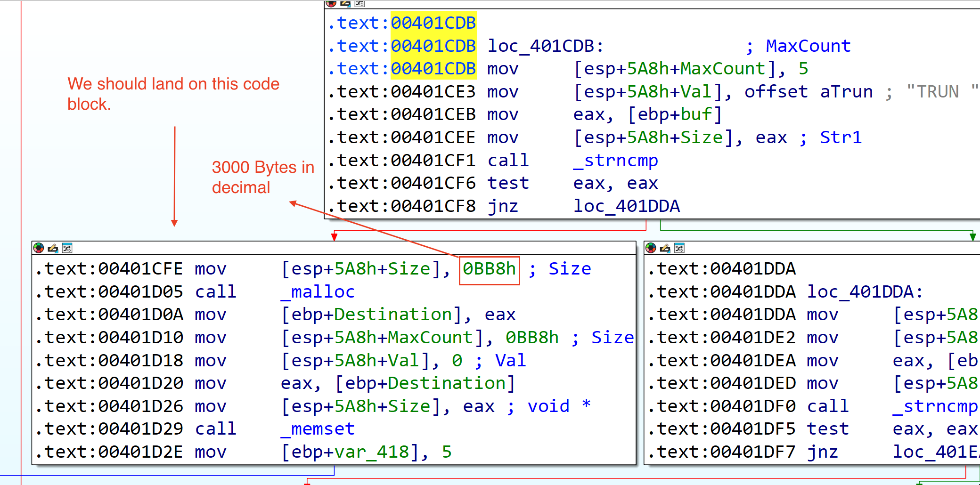Image resolution: width=980 pixels, height=485 pixels.
Task: Click the address 00401D0A in the malloc block
Action: click(140, 315)
